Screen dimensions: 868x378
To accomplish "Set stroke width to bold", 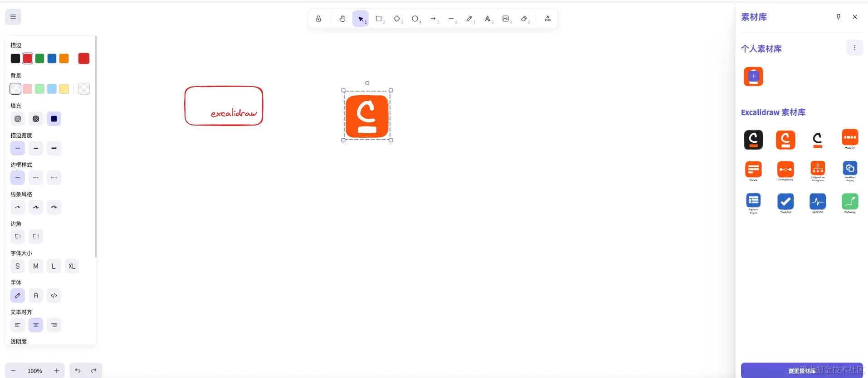I will point(36,148).
